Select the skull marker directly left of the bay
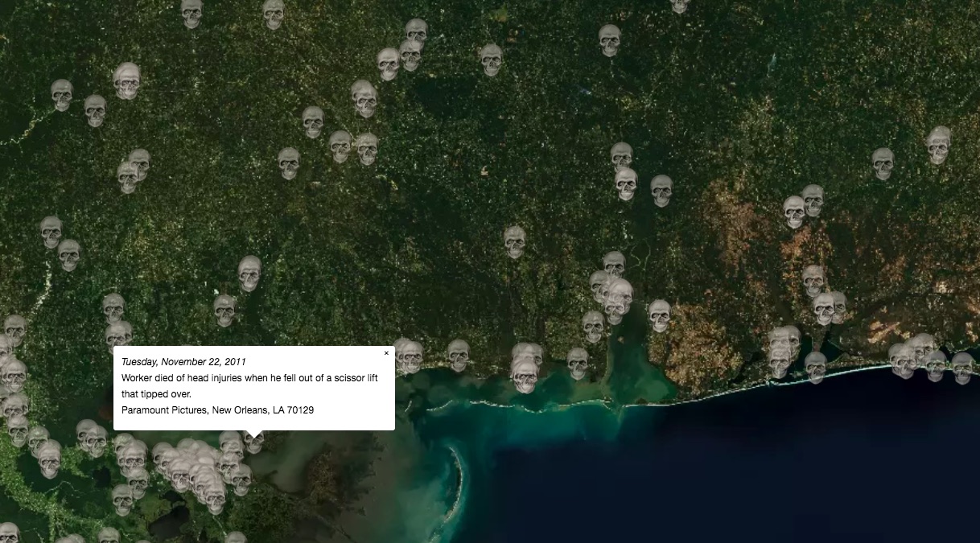The height and width of the screenshot is (543, 980). pos(578,363)
